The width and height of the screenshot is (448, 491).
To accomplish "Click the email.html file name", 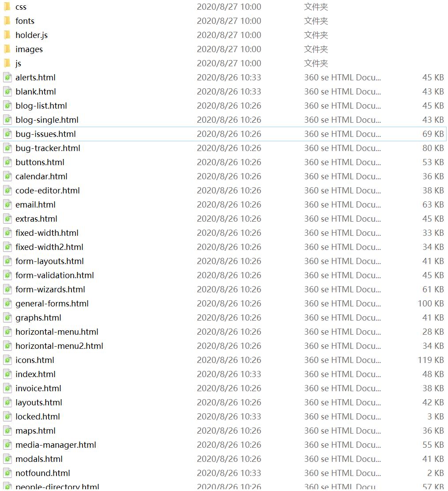I will [x=35, y=205].
